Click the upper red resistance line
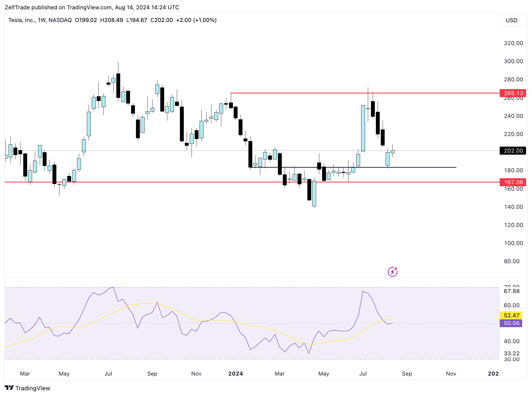532x396 pixels. click(365, 93)
